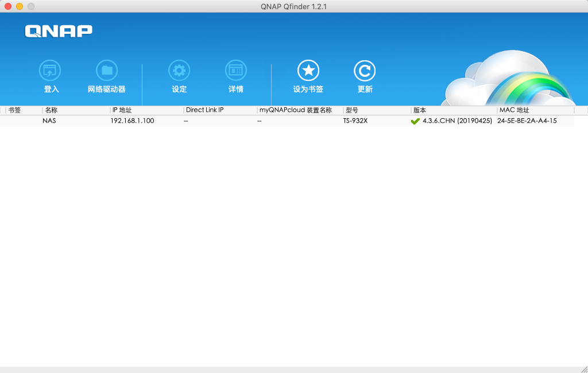Click the MAC address 24-5E-BE-2A-A4-15 cell
The height and width of the screenshot is (373, 588).
pos(527,121)
